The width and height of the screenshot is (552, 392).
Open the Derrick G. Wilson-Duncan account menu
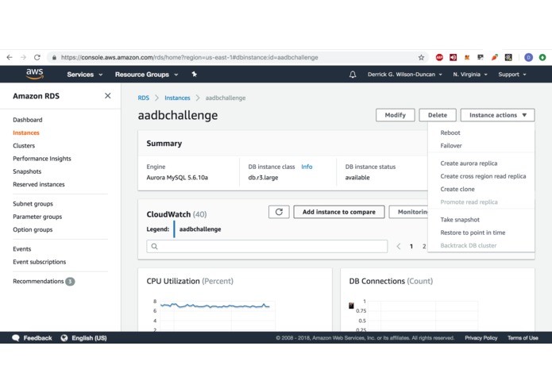point(404,75)
